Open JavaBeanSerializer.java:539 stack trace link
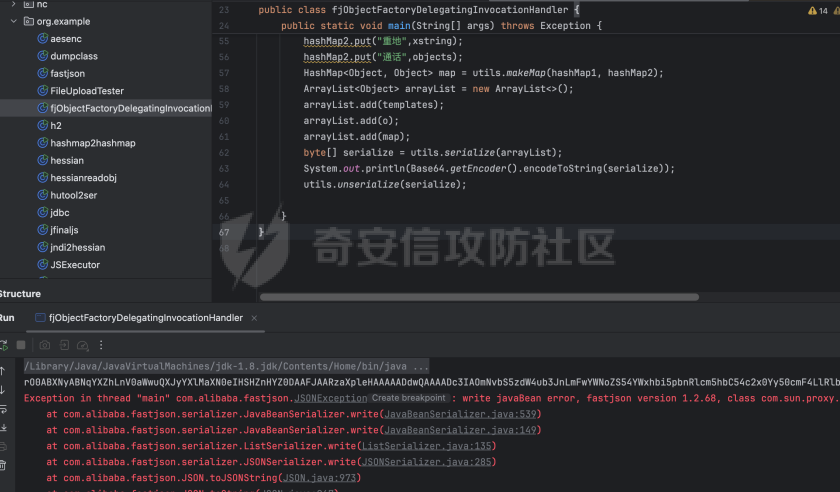The width and height of the screenshot is (840, 492). 460,414
